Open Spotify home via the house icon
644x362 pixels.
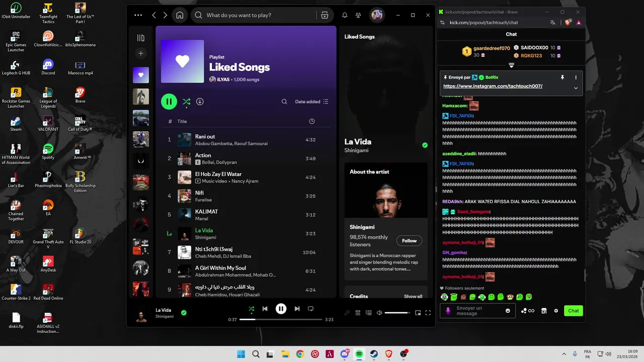tap(180, 15)
